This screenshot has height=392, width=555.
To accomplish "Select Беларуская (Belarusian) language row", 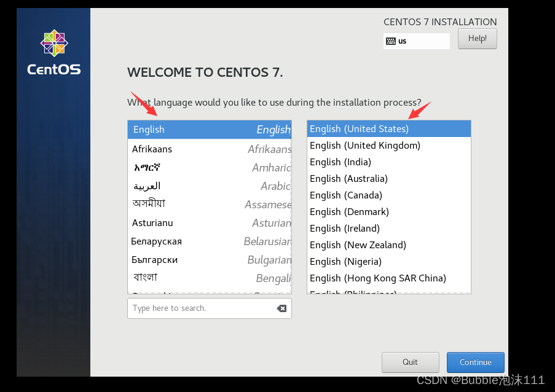I will pyautogui.click(x=210, y=241).
